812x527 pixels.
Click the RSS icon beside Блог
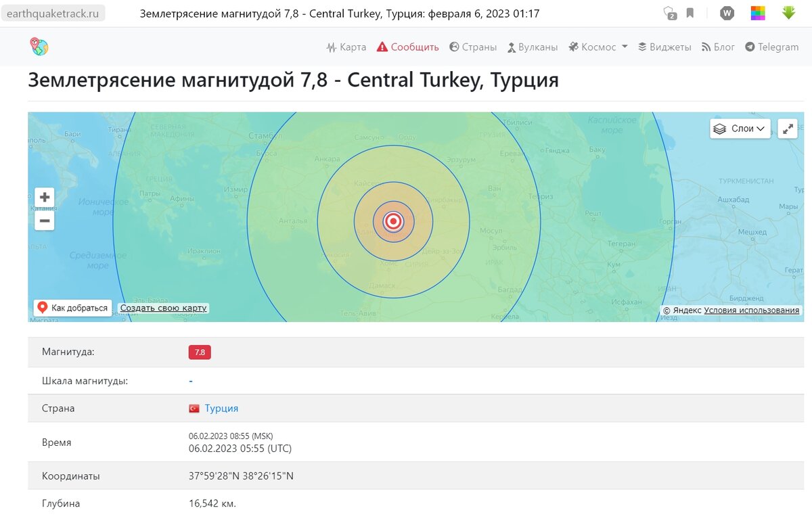click(x=705, y=47)
